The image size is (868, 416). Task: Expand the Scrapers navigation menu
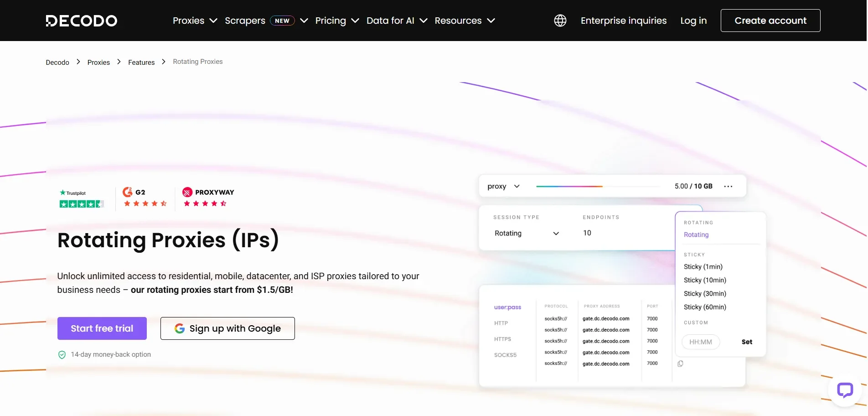point(266,21)
